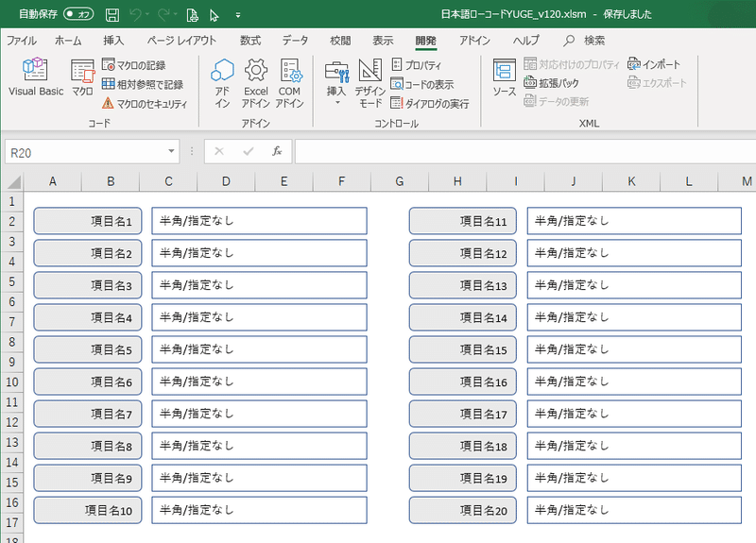The height and width of the screenshot is (543, 756).
Task: Click the 項目名10 button
Action: point(88,510)
